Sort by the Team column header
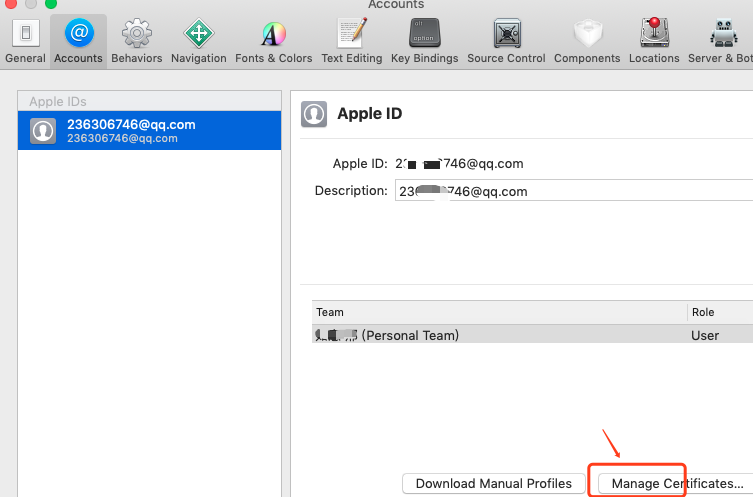 point(499,312)
